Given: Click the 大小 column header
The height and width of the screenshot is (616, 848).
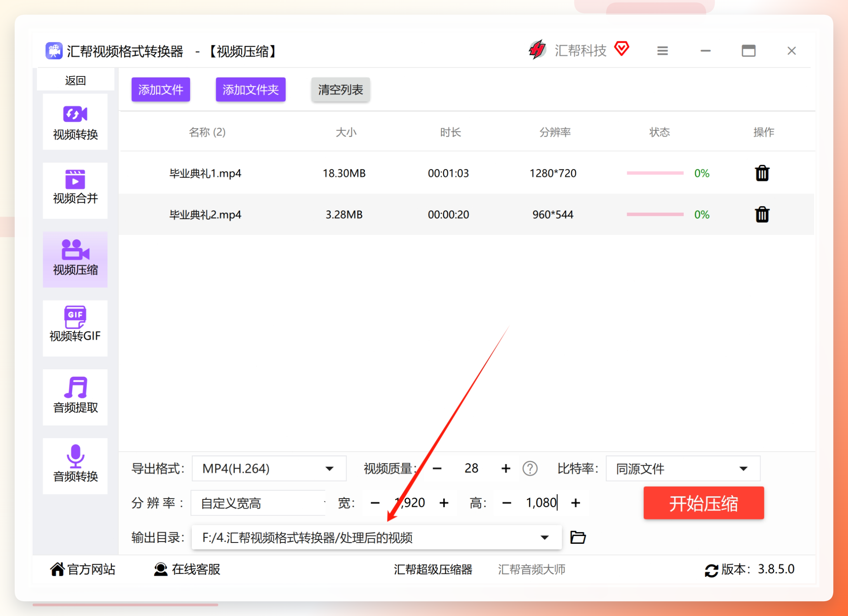Looking at the screenshot, I should tap(346, 132).
